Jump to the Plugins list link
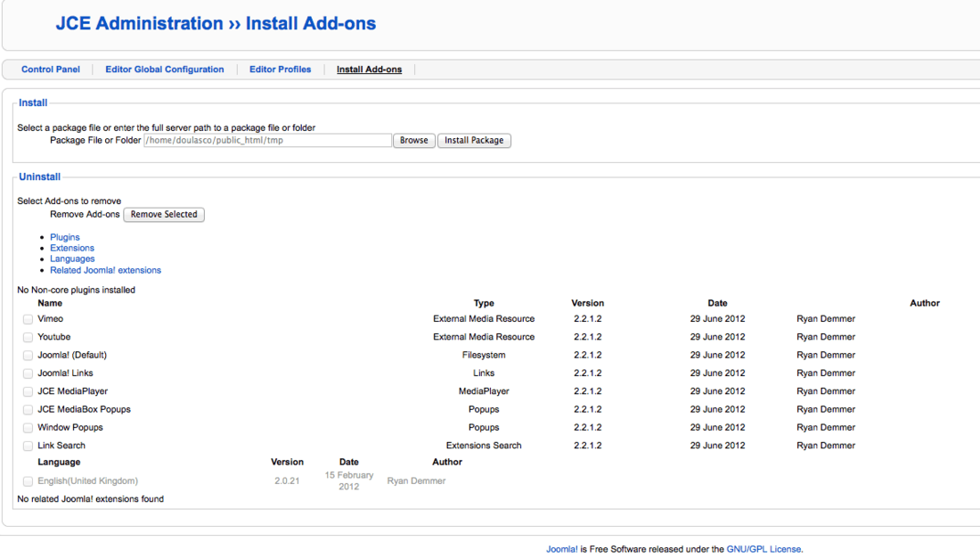 point(65,237)
